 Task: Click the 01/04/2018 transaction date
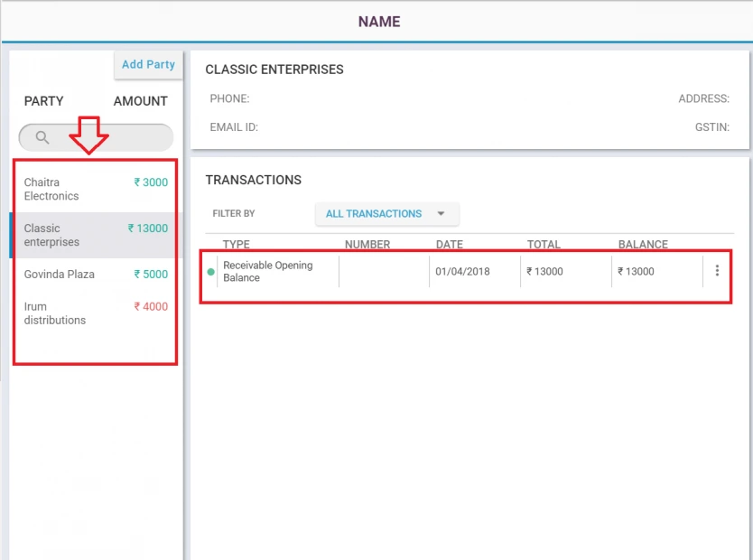[462, 271]
